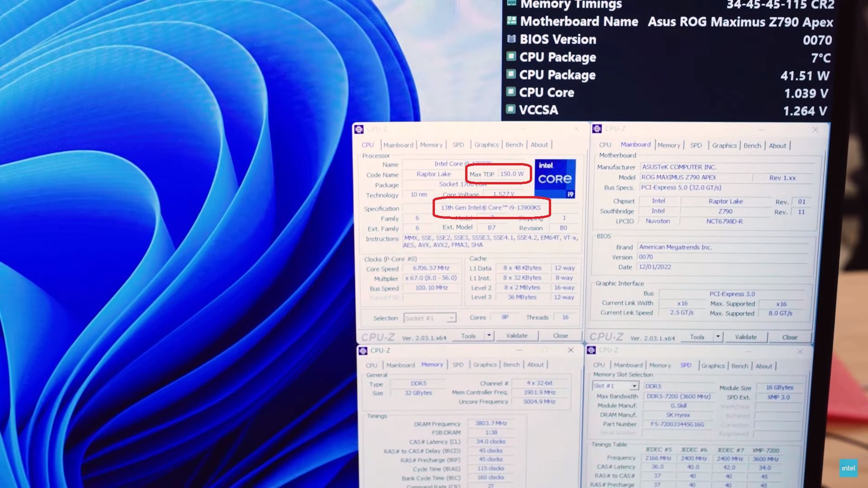Click the DDR5-7200 (3600 MHz) max bandwidth field
This screenshot has width=868, height=488.
[679, 396]
